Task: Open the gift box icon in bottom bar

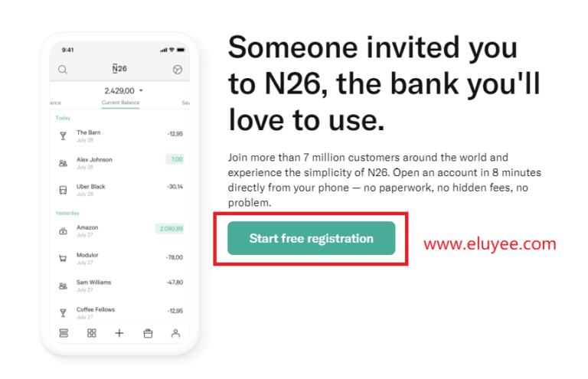Action: pyautogui.click(x=148, y=333)
